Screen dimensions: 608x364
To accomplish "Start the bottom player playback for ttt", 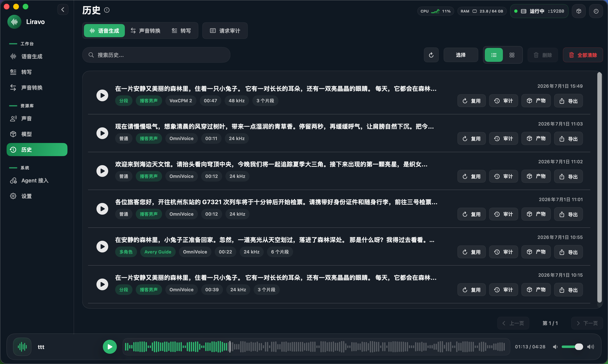I will click(110, 347).
